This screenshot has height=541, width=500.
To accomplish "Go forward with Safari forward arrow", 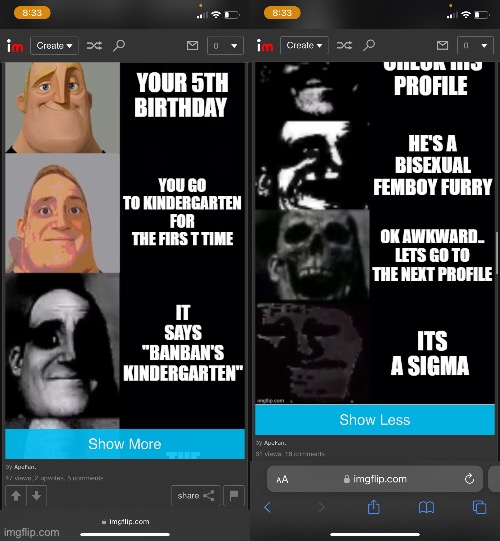I will (321, 508).
